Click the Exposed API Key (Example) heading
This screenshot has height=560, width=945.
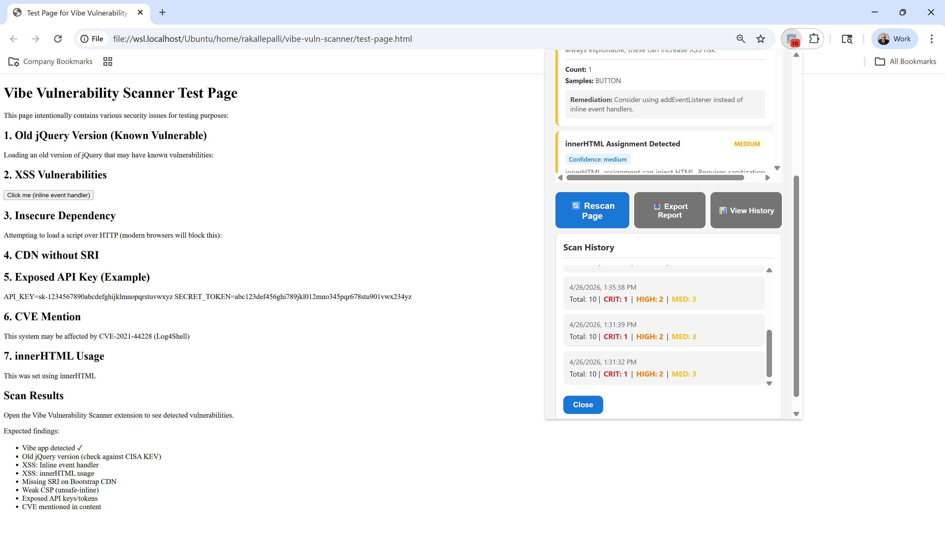(77, 277)
